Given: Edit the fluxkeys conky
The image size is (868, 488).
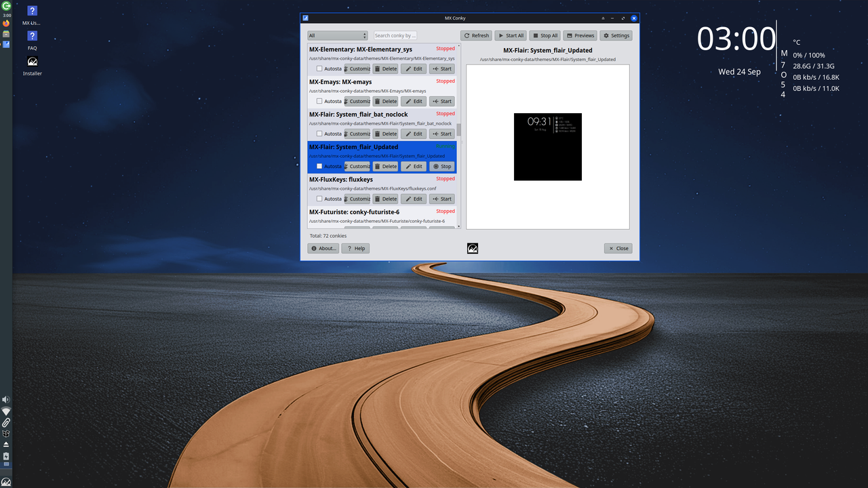Looking at the screenshot, I should [x=414, y=199].
